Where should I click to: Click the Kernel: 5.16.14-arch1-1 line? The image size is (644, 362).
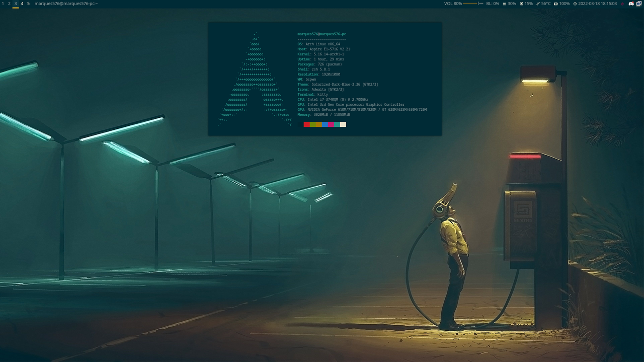click(320, 54)
